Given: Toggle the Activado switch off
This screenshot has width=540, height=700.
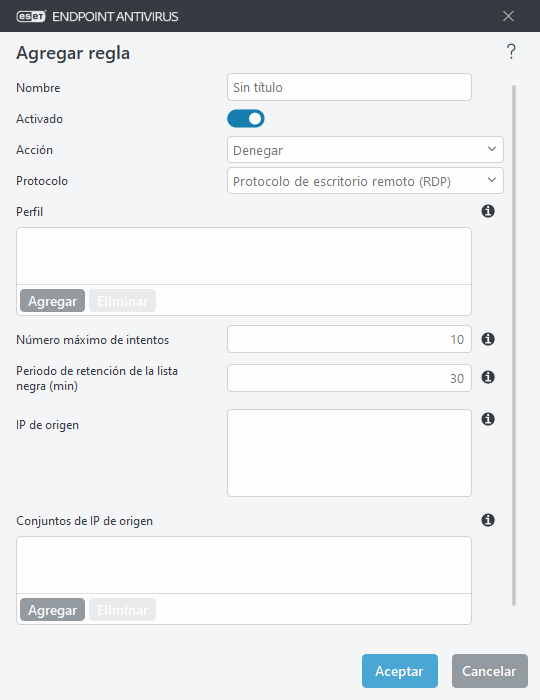Looking at the screenshot, I should (246, 119).
